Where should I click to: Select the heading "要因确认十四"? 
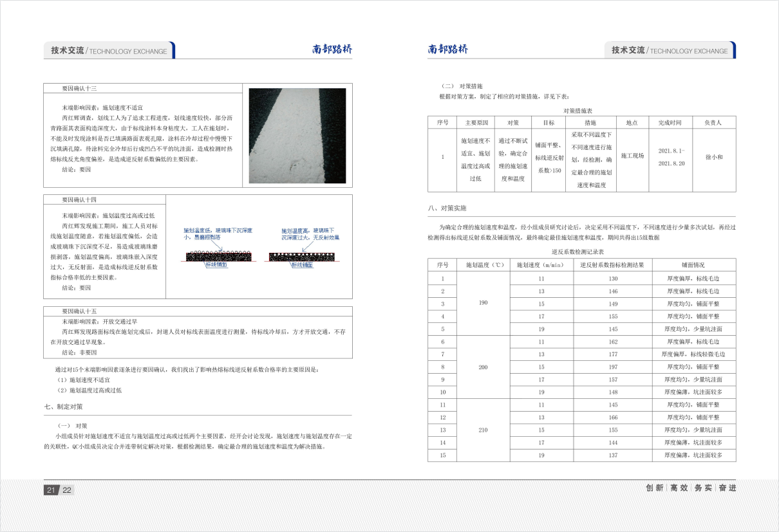click(x=79, y=200)
